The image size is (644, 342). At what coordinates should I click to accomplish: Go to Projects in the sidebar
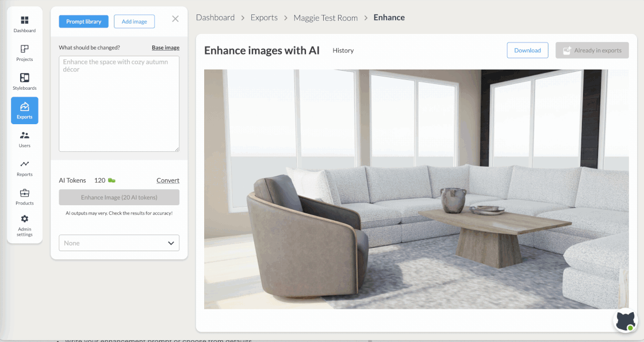pos(25,53)
